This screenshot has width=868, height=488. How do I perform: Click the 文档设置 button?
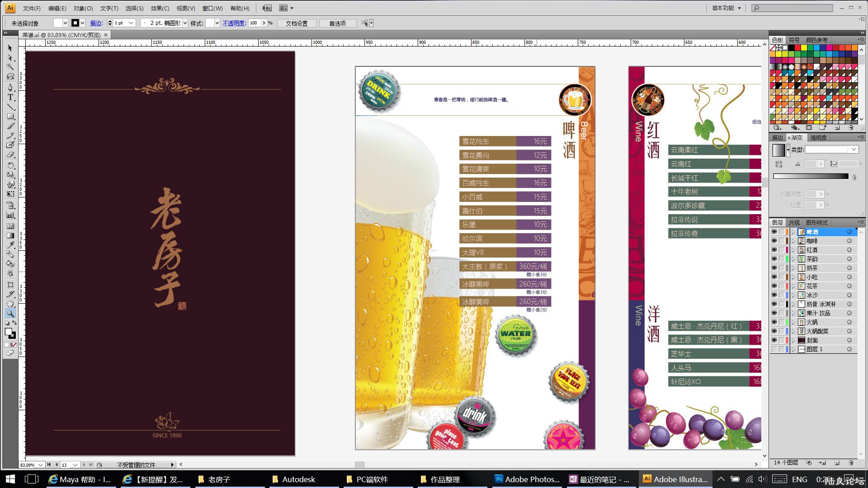pos(297,23)
